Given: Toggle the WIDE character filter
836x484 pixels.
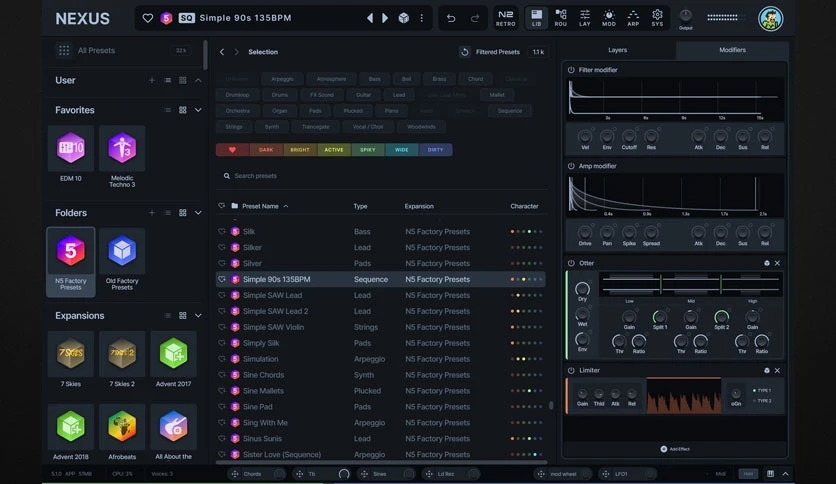Looking at the screenshot, I should pyautogui.click(x=401, y=150).
